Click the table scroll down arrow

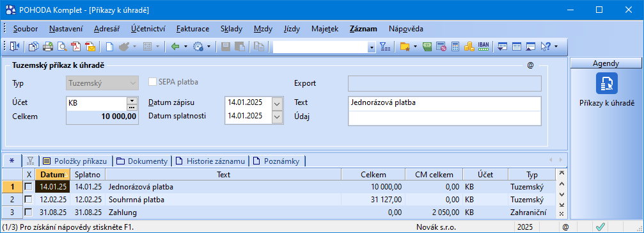pyautogui.click(x=562, y=195)
